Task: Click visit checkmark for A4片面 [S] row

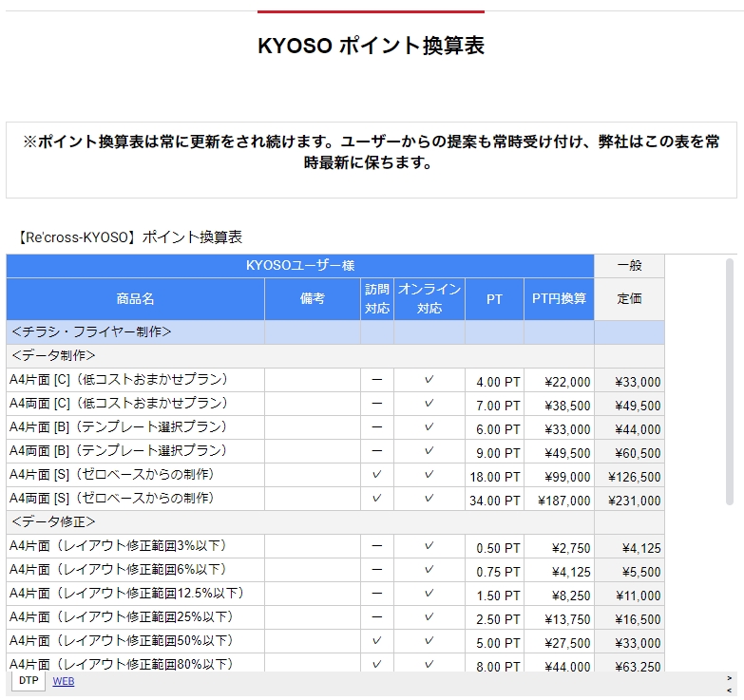Action: click(376, 475)
